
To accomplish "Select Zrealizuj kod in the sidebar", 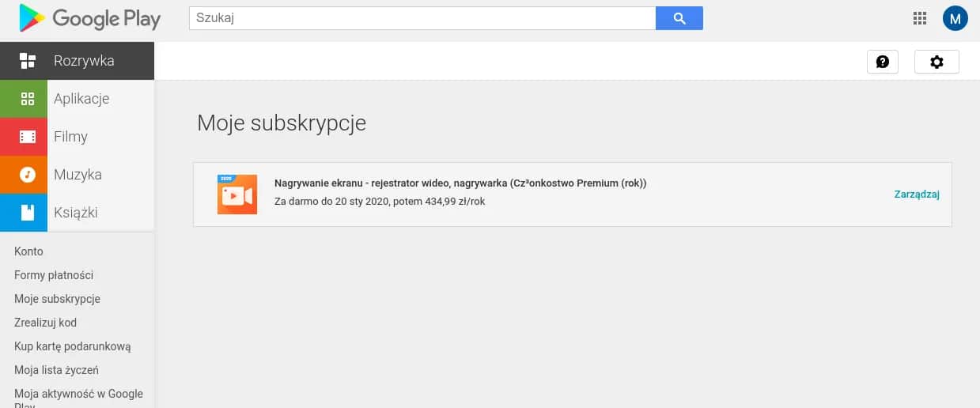I will click(45, 323).
